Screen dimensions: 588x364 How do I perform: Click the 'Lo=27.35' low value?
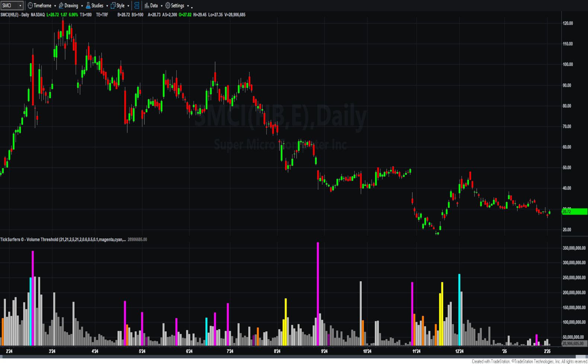point(215,15)
